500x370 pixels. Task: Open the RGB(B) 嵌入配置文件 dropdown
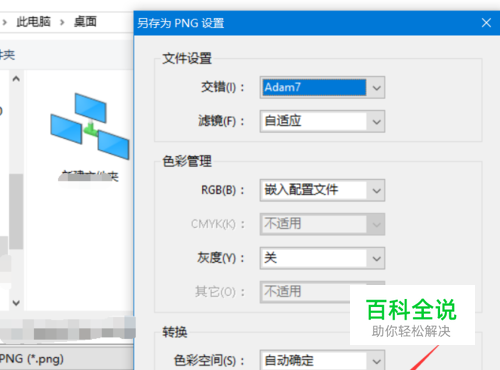click(x=322, y=190)
